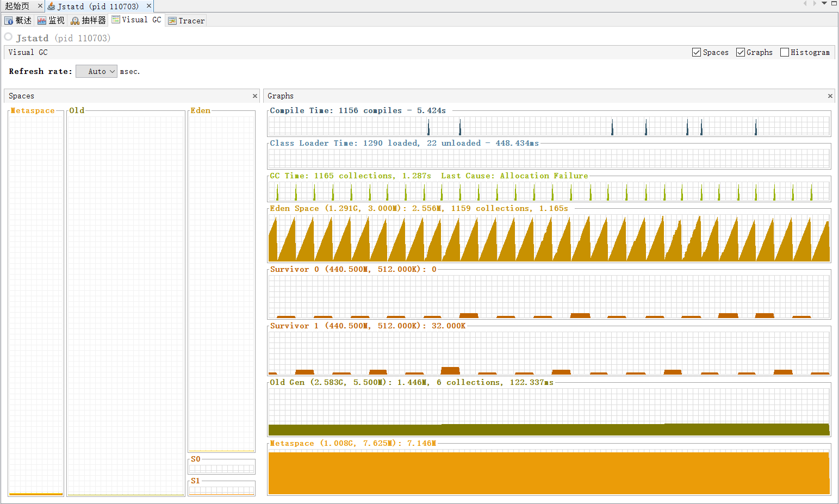Screen dimensions: 839x504
Task: Click the Eden space area in Spaces
Action: click(221, 283)
